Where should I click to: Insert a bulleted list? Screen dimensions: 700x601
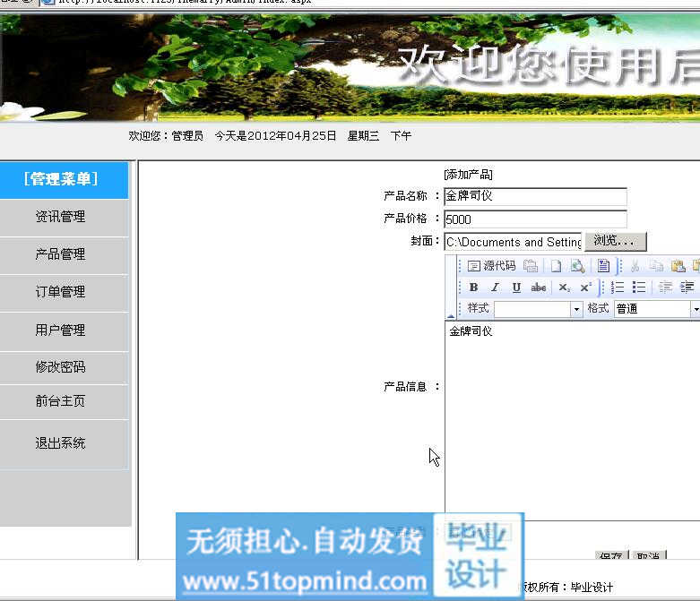pos(639,288)
